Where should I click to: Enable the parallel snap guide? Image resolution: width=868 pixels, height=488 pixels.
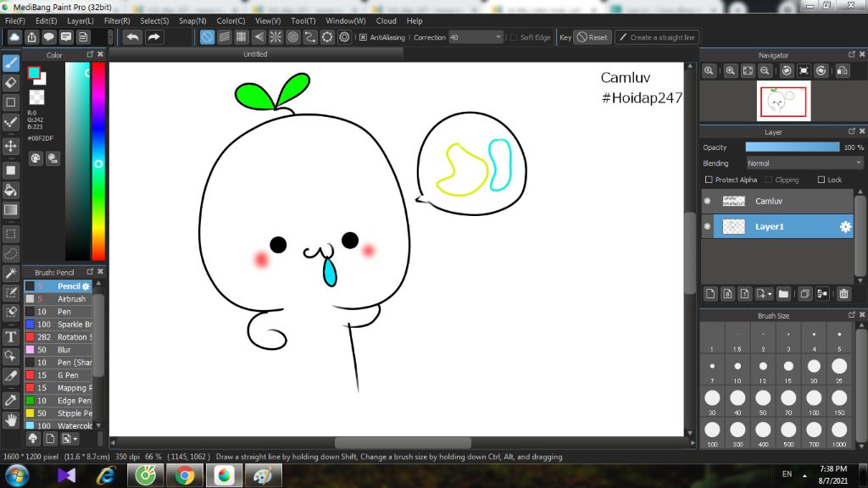coord(224,37)
